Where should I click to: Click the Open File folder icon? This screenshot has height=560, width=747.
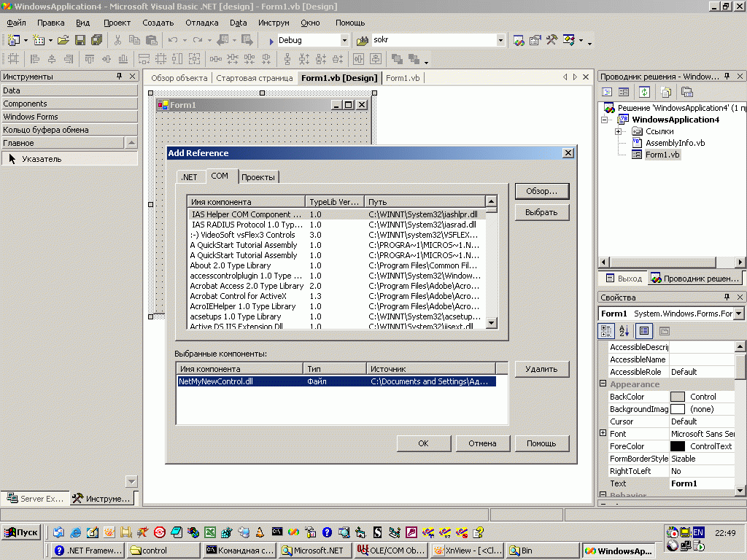click(63, 41)
